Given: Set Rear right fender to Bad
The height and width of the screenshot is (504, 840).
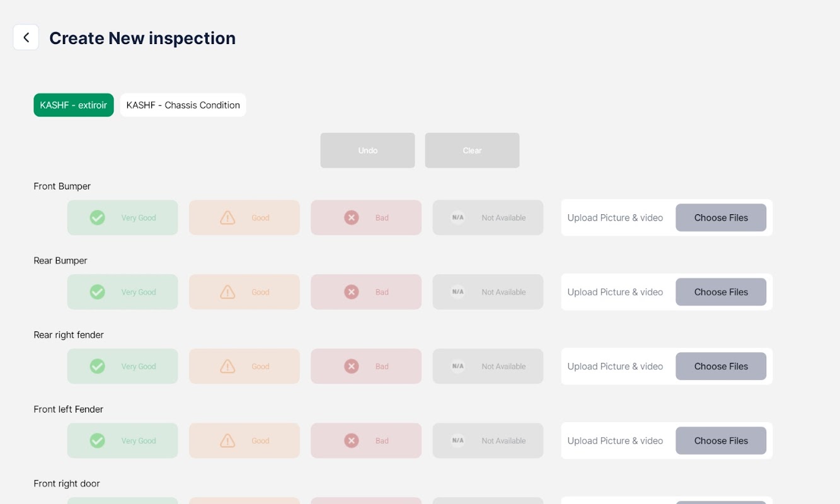Looking at the screenshot, I should click(x=366, y=367).
